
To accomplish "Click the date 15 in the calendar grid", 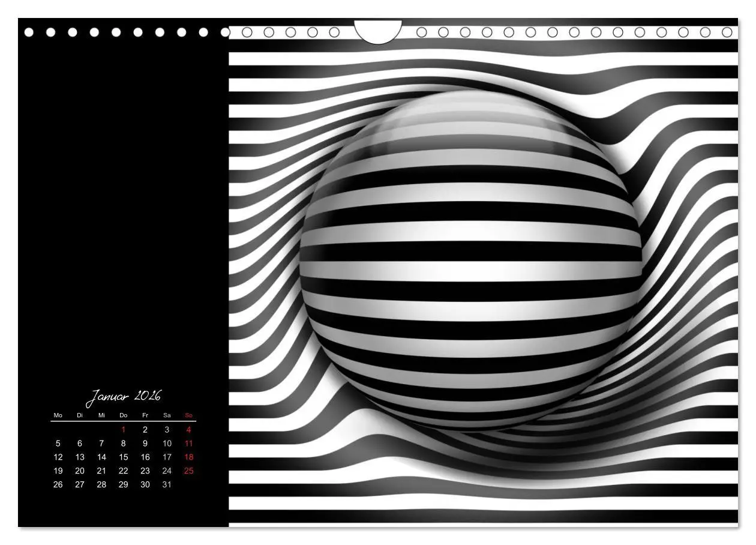I will pyautogui.click(x=123, y=456).
